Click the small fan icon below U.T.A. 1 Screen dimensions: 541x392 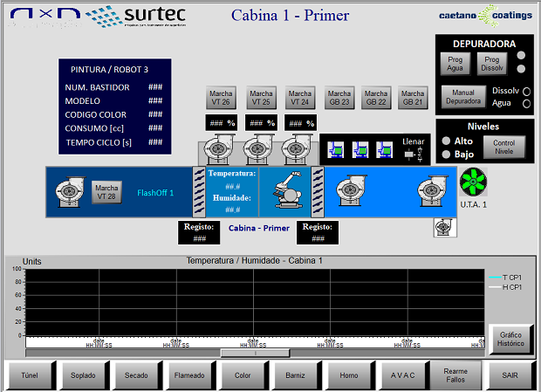pyautogui.click(x=442, y=227)
